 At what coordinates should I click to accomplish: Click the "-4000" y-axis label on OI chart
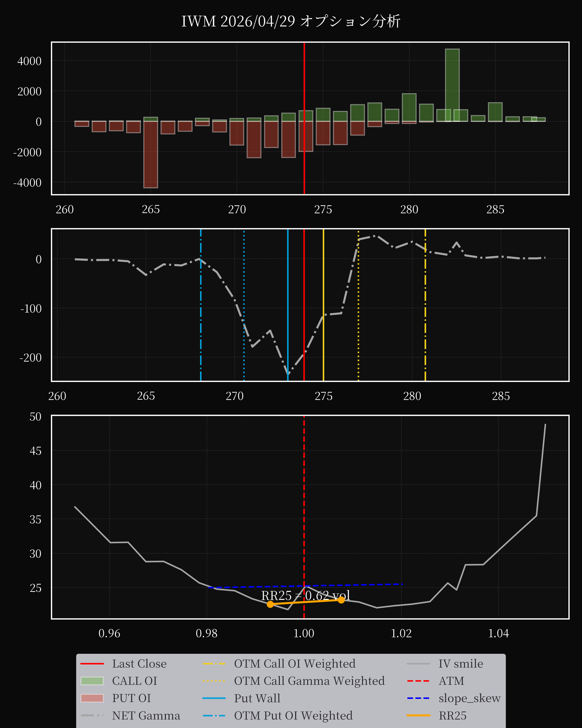pos(27,183)
